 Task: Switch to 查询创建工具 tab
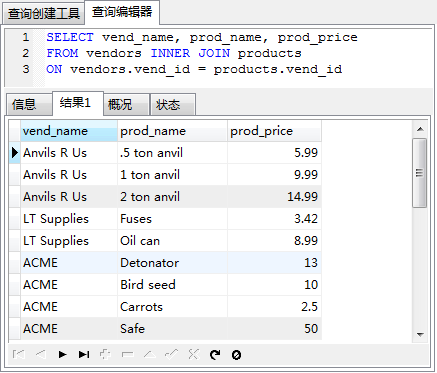pyautogui.click(x=43, y=14)
